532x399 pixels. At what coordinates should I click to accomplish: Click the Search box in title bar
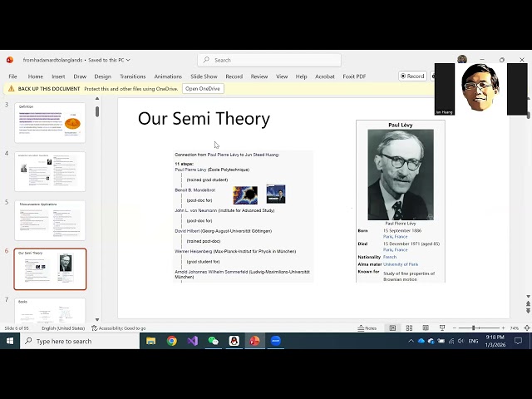269,60
